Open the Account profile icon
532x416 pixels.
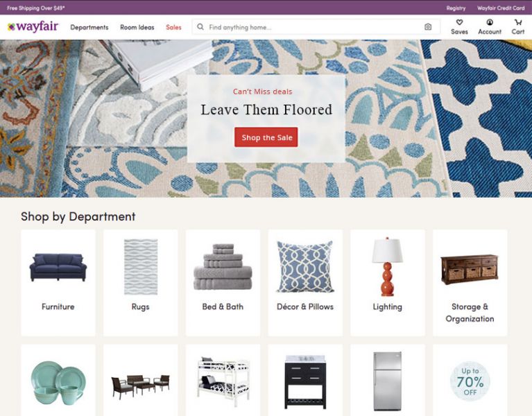click(x=490, y=22)
